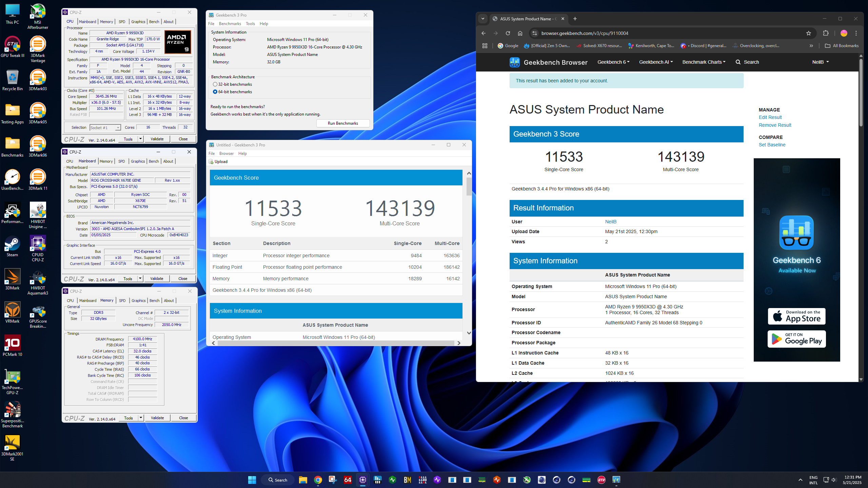Image resolution: width=868 pixels, height=488 pixels.
Task: Open 3DMark03 desktop icon
Action: (x=38, y=80)
